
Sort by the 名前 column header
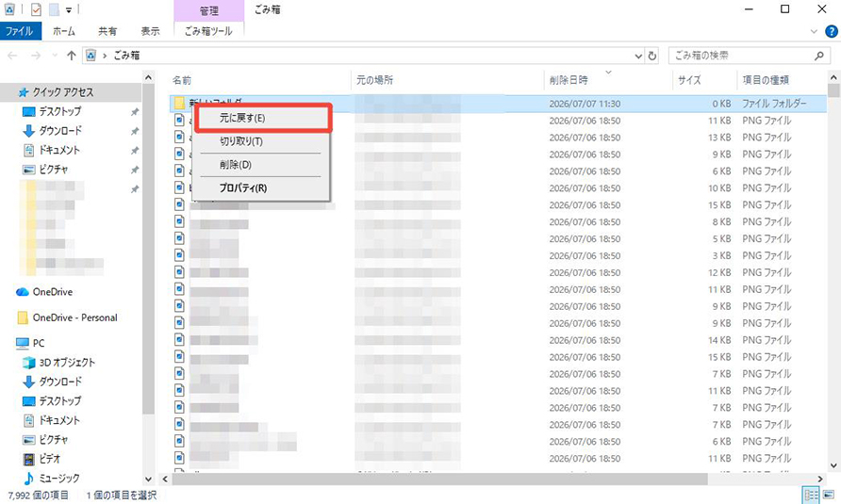[x=182, y=80]
